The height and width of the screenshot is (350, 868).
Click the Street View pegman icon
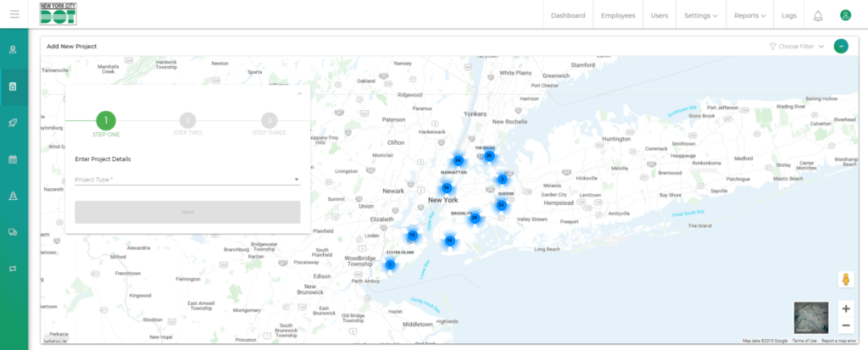click(x=845, y=280)
